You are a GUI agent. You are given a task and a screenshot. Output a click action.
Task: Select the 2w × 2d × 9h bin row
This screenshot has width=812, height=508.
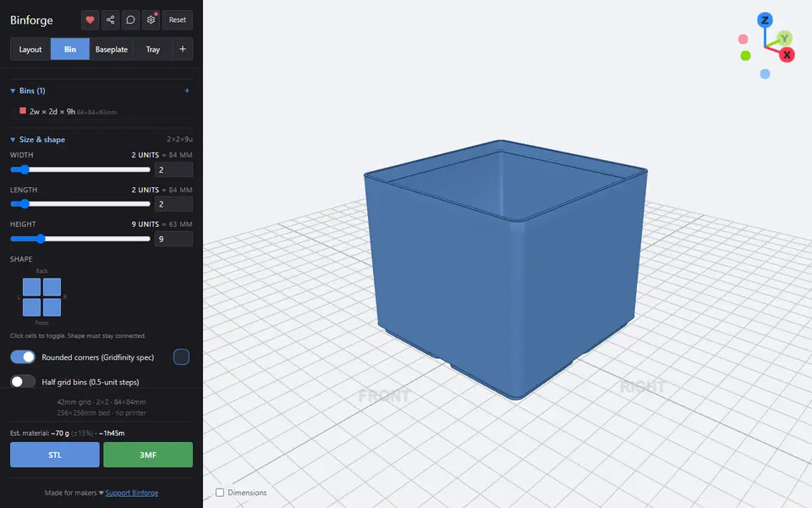coord(101,112)
